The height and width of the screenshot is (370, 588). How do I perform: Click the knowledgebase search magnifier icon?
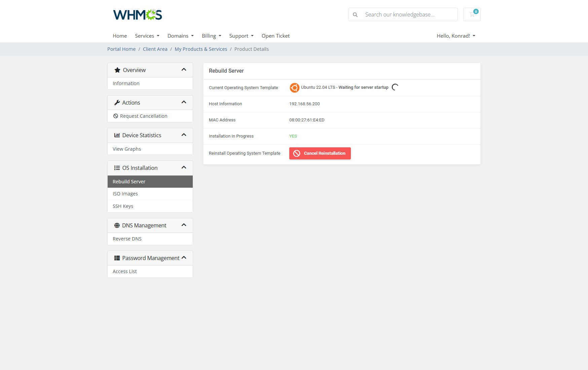tap(355, 14)
